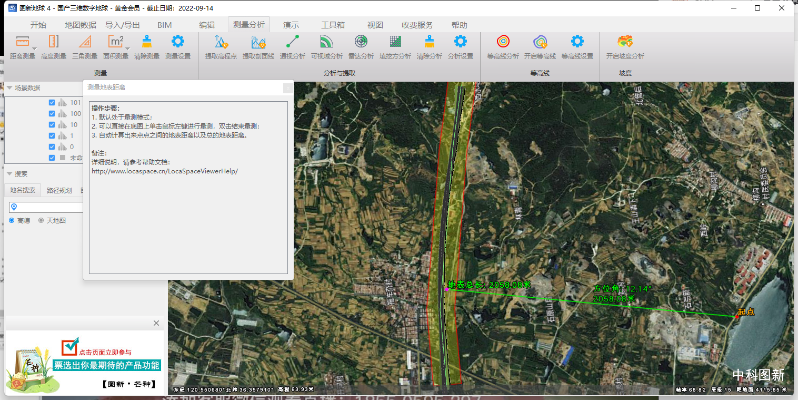Select the 高德 radio button
This screenshot has height=400, width=798.
tap(12, 220)
